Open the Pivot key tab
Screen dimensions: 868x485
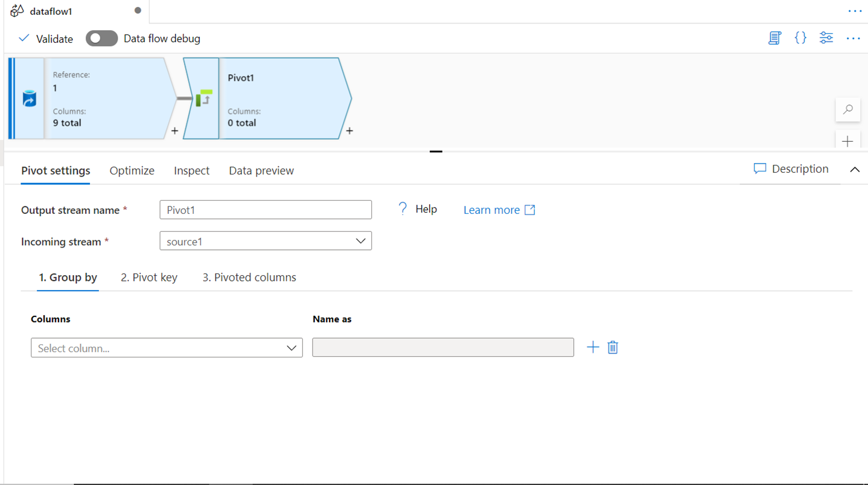click(x=149, y=277)
